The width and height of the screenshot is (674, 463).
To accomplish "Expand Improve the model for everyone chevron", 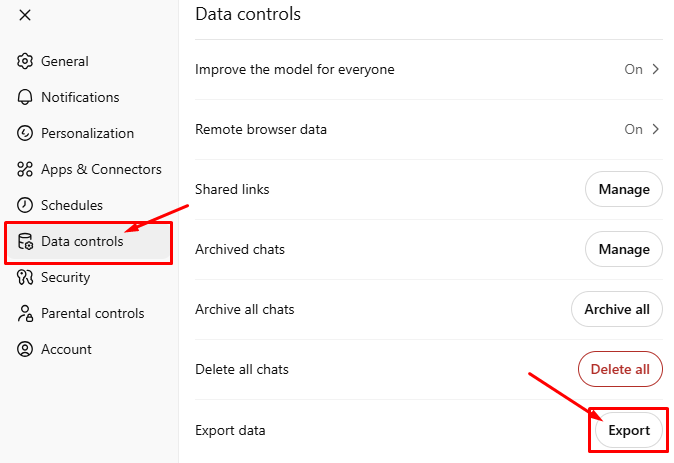I will coord(656,69).
